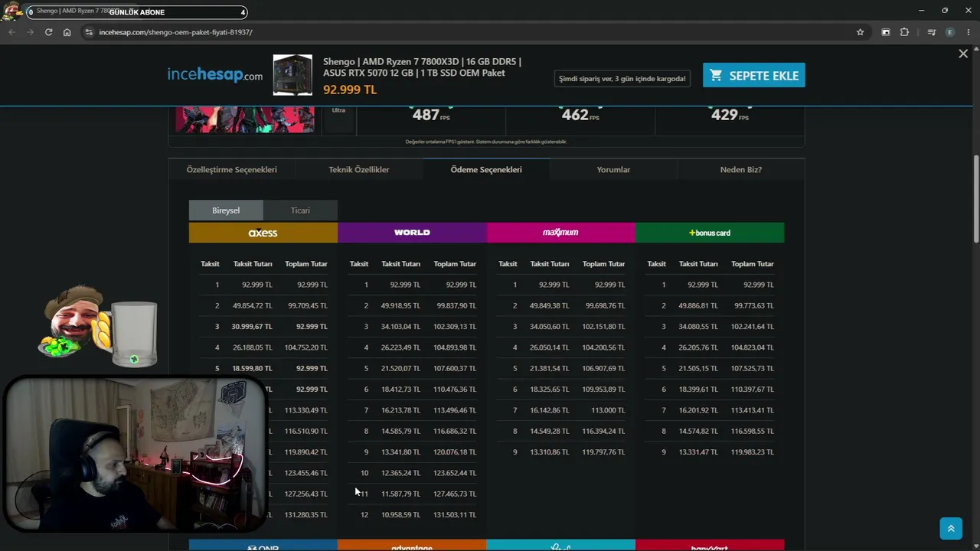Screen dimensions: 980x551
Task: Click 'Taksit' header under maximum
Action: click(x=508, y=264)
